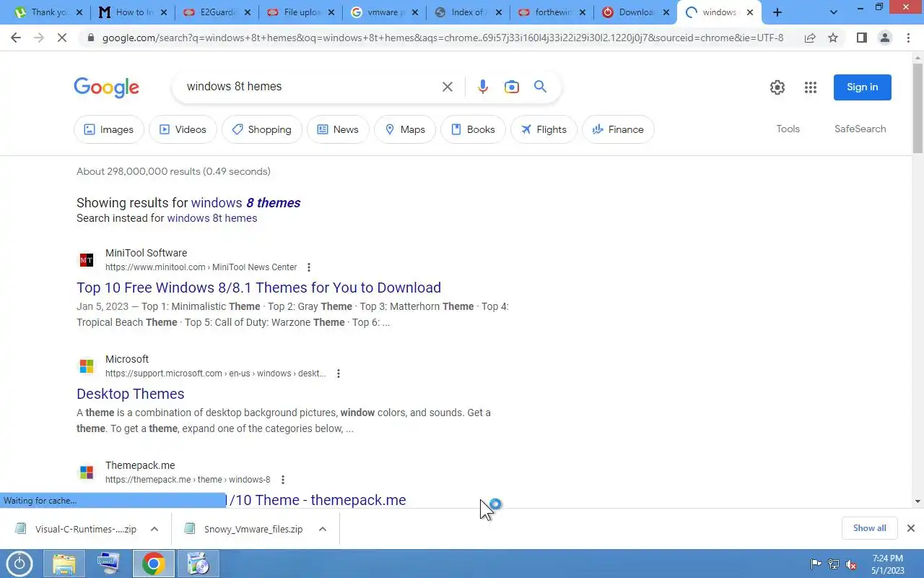Filter results by Maps

[405, 129]
